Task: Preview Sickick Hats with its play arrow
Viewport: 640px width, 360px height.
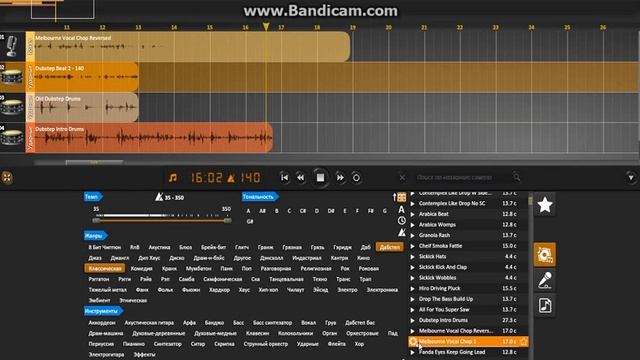Action: coord(413,256)
